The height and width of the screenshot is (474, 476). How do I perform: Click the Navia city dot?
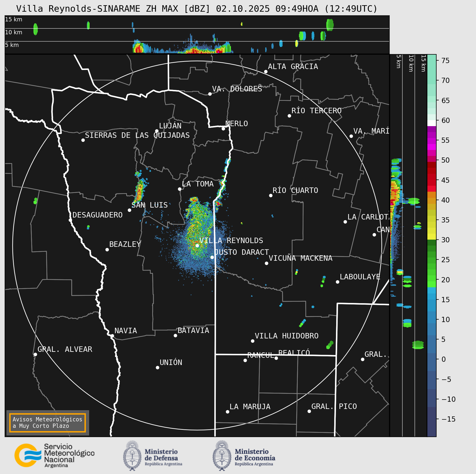click(x=112, y=336)
